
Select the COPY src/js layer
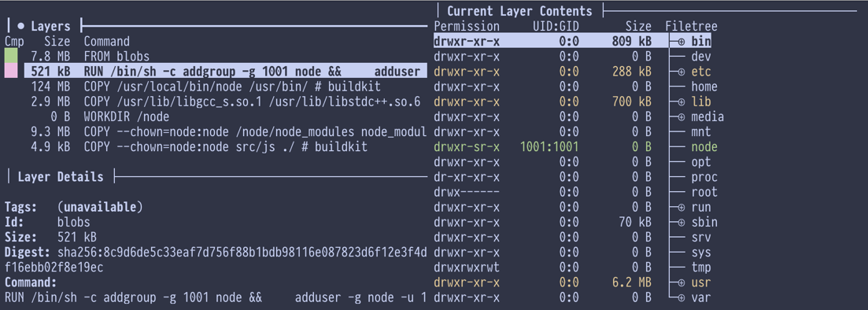coord(216,147)
